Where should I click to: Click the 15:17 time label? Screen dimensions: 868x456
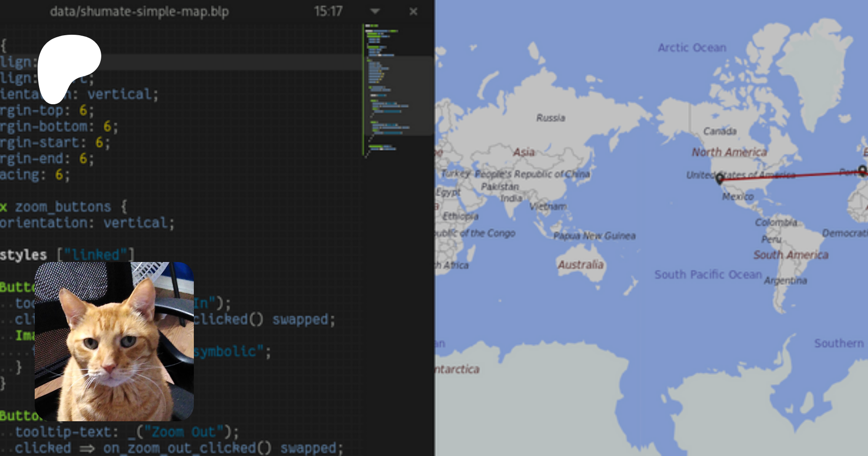328,11
